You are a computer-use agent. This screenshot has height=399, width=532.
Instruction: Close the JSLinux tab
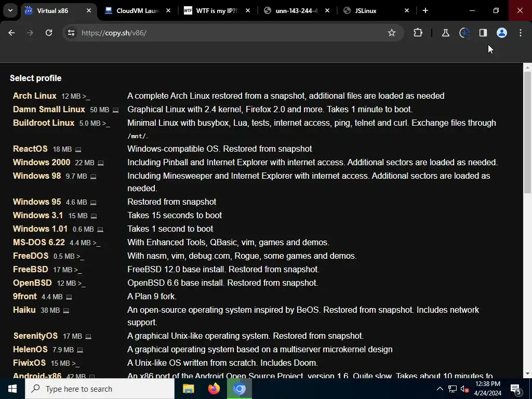pos(407,10)
